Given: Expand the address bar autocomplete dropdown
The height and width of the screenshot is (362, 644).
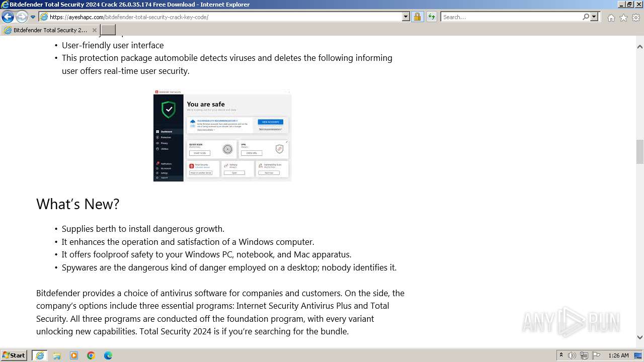Looking at the screenshot, I should pyautogui.click(x=406, y=17).
